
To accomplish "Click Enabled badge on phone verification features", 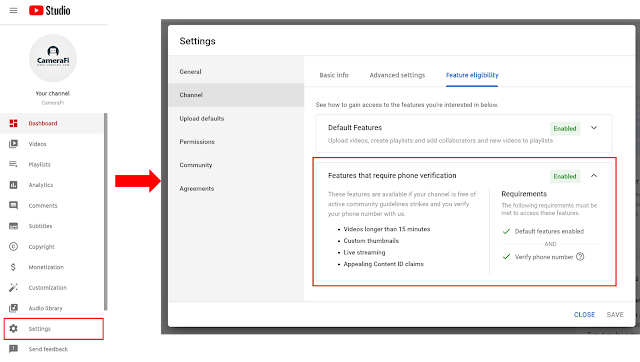I will 565,176.
